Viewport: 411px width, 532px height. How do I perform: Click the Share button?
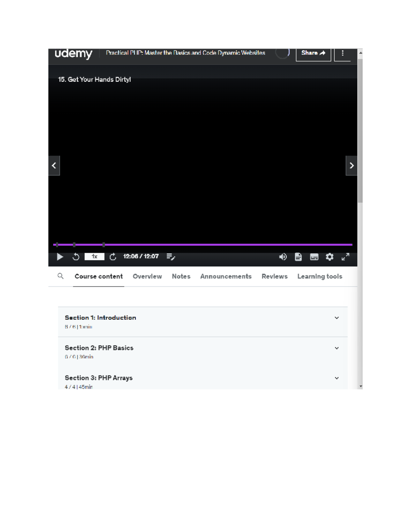[313, 53]
